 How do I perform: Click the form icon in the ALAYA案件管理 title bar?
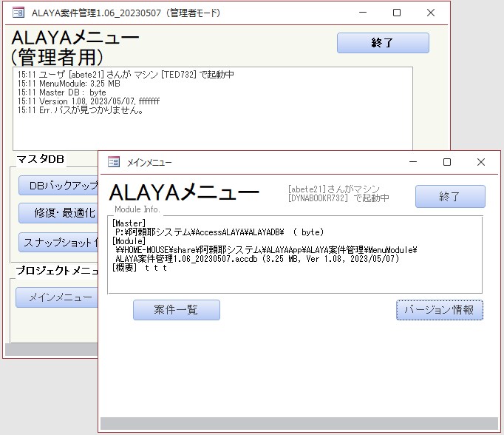(x=18, y=13)
